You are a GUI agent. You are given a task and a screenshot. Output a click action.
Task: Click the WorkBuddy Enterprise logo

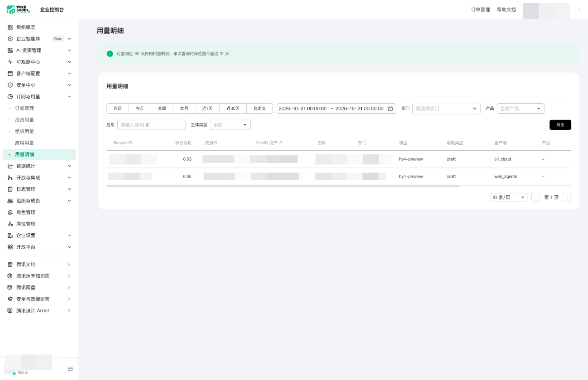coord(18,10)
